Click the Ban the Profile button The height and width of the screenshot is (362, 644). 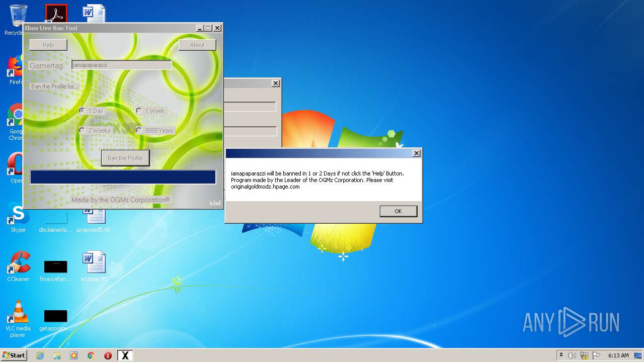tap(125, 158)
